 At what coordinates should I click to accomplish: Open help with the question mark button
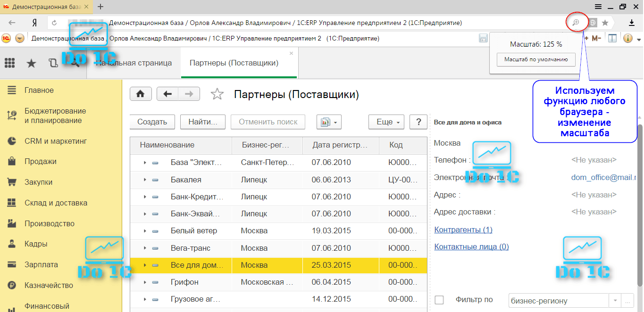tap(418, 122)
